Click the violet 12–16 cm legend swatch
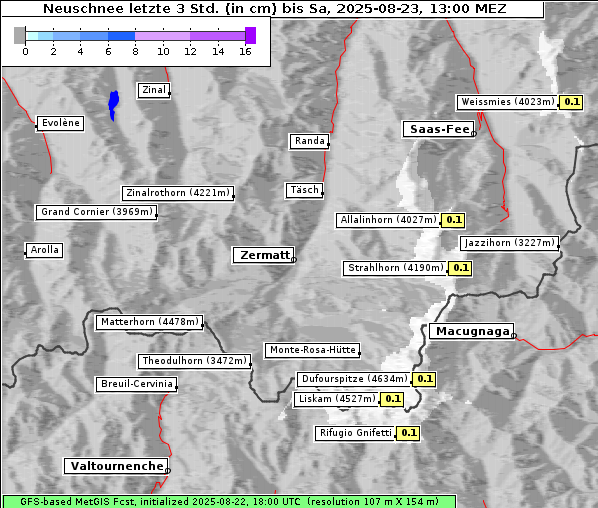Image resolution: width=598 pixels, height=508 pixels. coord(217,36)
